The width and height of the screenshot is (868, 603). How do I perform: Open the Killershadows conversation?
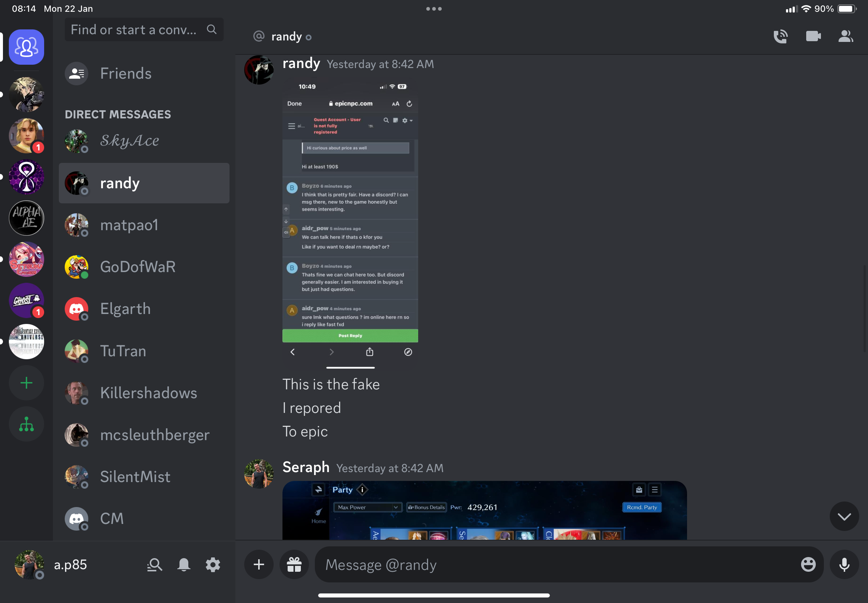click(x=148, y=393)
